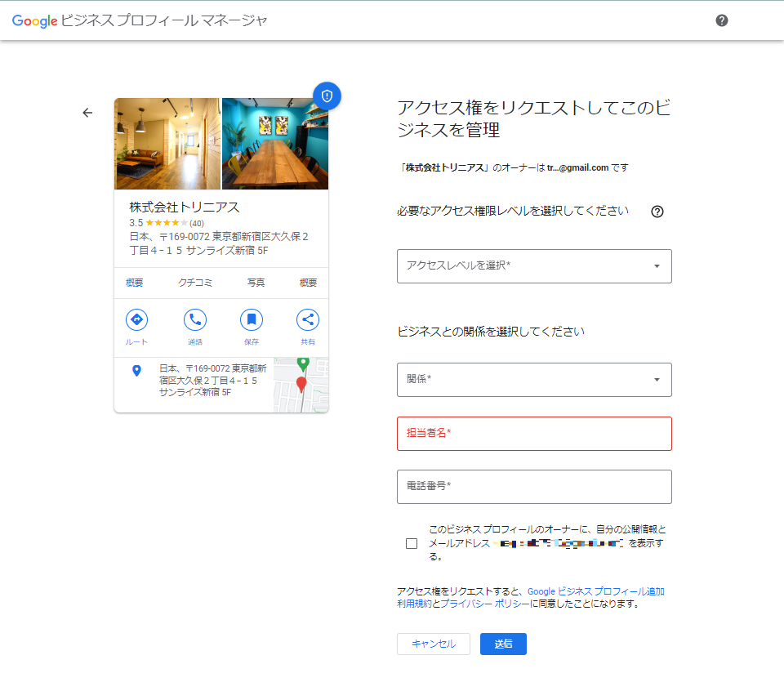Click the 株式会社トリニアス business name

click(185, 207)
